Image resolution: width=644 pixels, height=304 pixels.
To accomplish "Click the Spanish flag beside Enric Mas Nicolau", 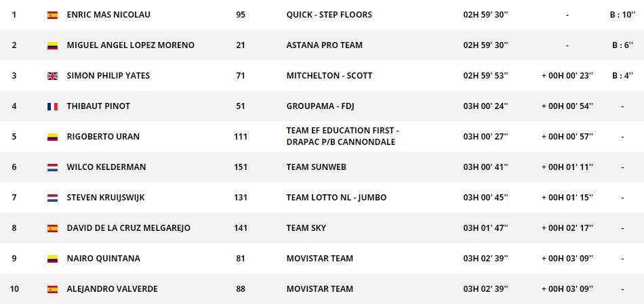I will (52, 15).
